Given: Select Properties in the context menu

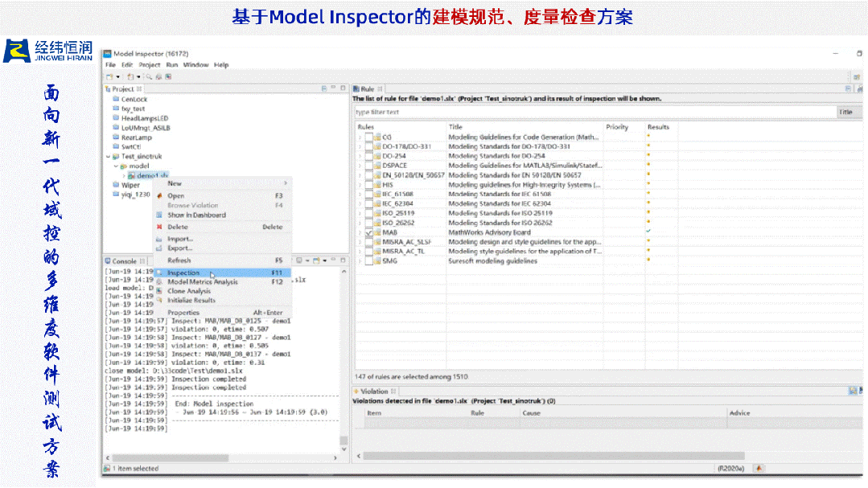Looking at the screenshot, I should (x=222, y=313).
